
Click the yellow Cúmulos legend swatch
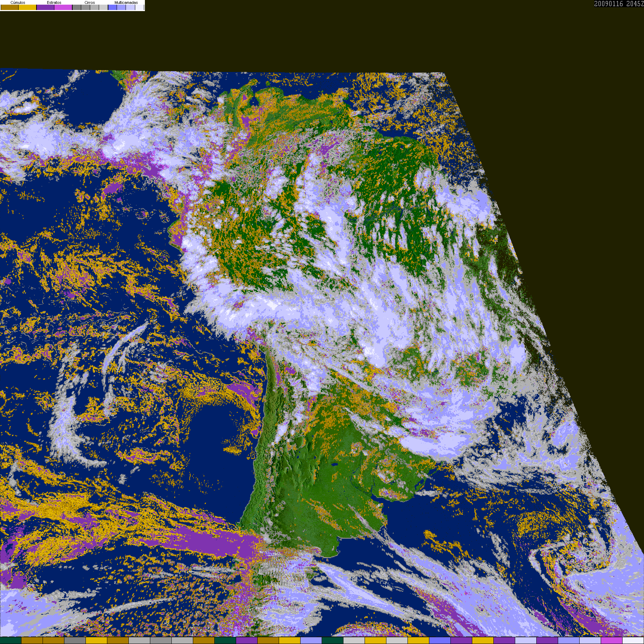tap(28, 7)
